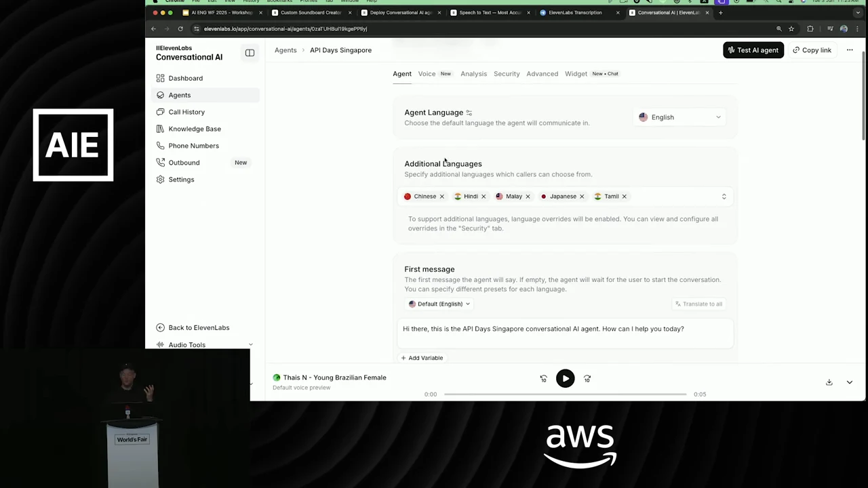Skip forward ten seconds in preview
Viewport: 868px width, 488px height.
(587, 379)
